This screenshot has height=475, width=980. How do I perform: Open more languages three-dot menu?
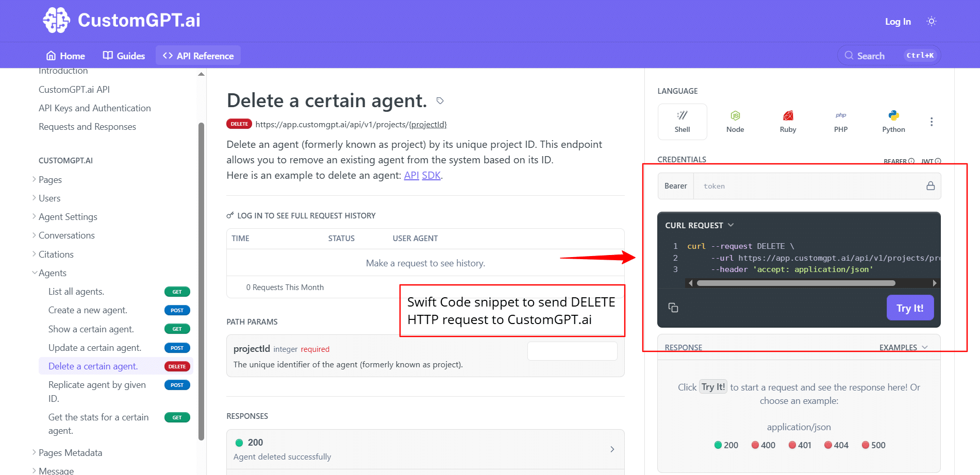pyautogui.click(x=931, y=122)
